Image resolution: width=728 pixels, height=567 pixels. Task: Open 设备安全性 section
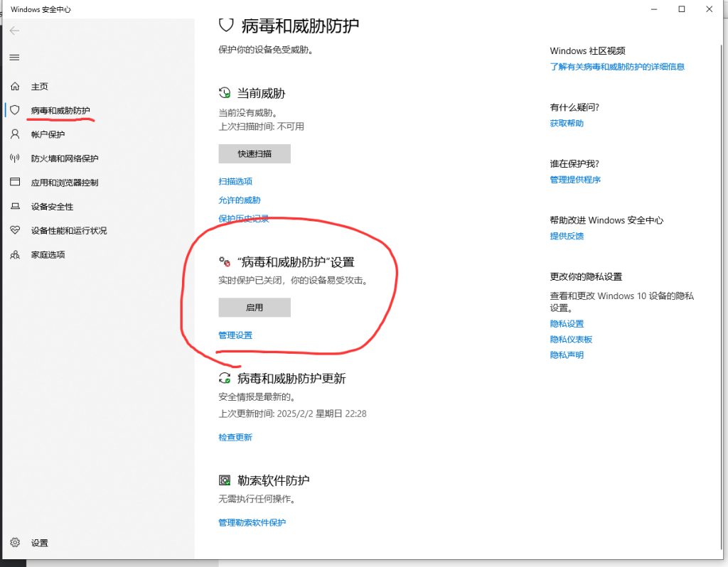tap(52, 207)
